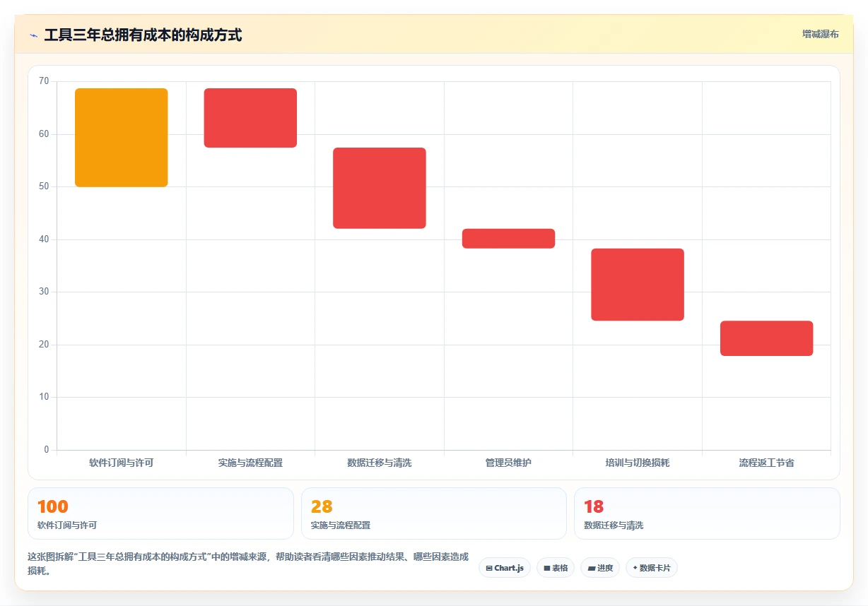This screenshot has height=606, width=868.
Task: Click the y-axis value 10
Action: (x=44, y=397)
